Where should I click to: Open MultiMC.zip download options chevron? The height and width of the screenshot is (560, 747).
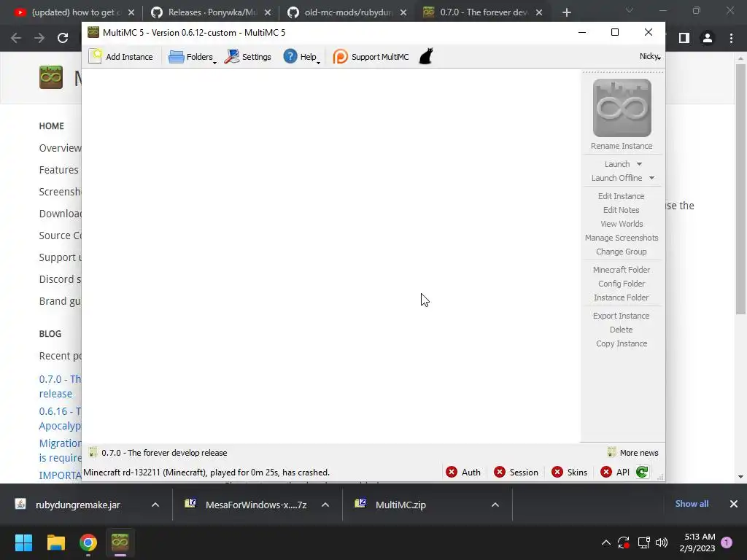(x=495, y=505)
